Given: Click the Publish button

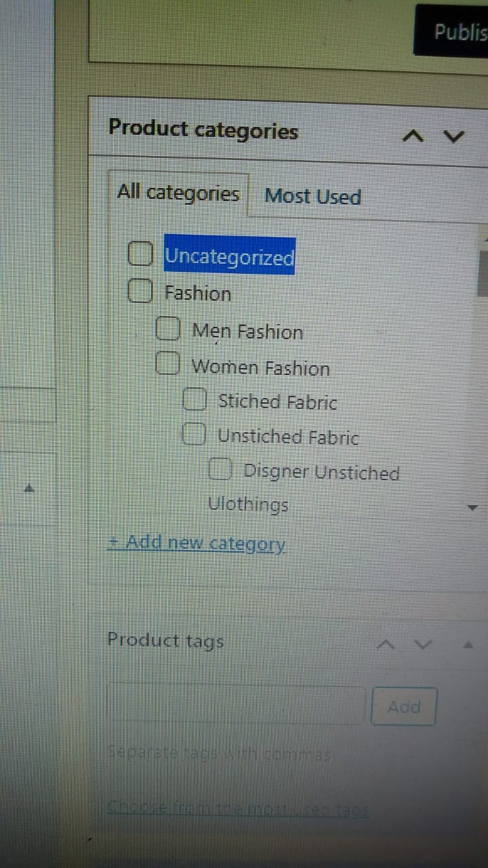Looking at the screenshot, I should (455, 31).
